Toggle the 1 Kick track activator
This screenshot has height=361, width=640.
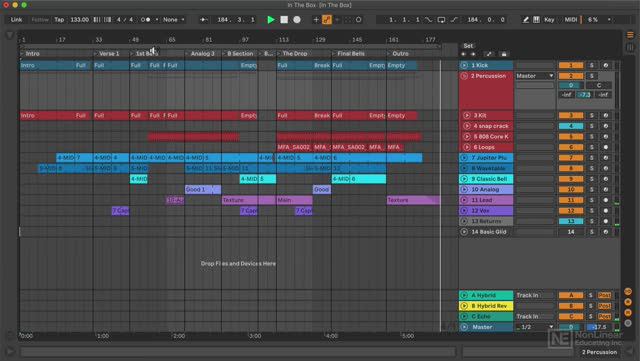(x=571, y=65)
